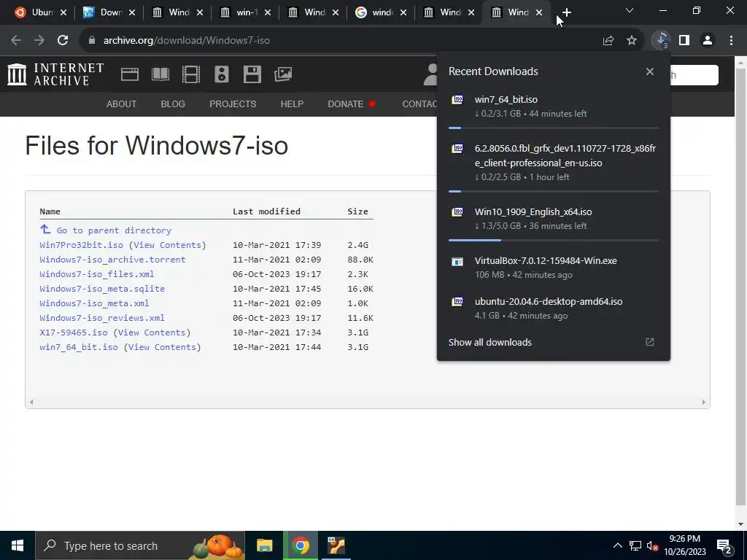The image size is (747, 560).
Task: Click the taskbar clock and date
Action: point(684,545)
